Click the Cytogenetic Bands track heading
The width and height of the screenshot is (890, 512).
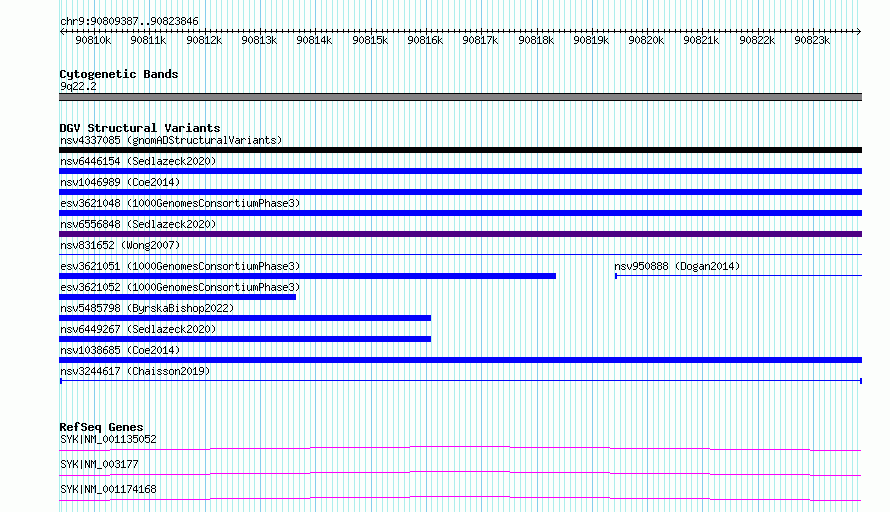pyautogui.click(x=119, y=74)
